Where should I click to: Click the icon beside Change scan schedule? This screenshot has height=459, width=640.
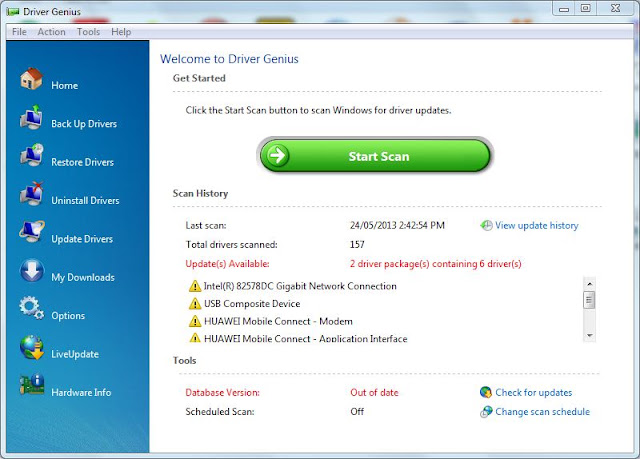click(486, 412)
